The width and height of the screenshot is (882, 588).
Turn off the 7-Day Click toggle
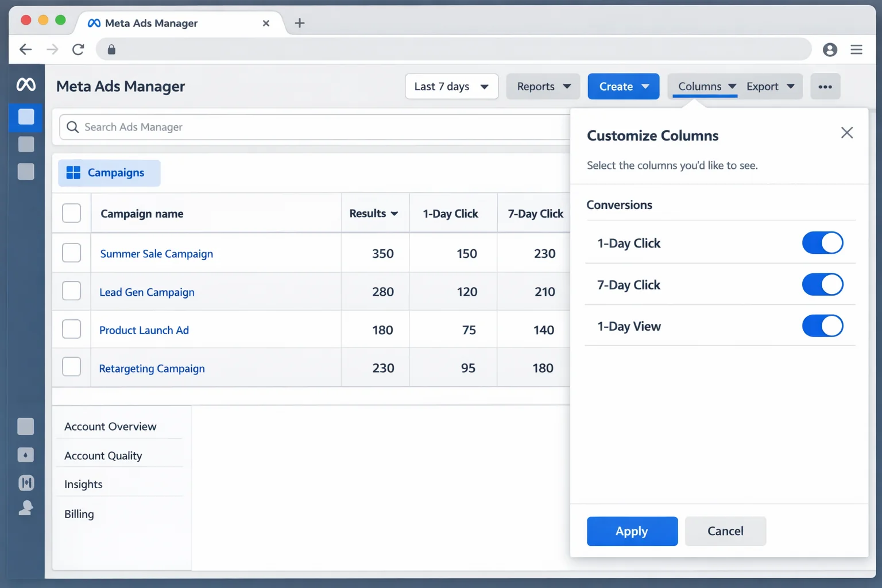[822, 284]
